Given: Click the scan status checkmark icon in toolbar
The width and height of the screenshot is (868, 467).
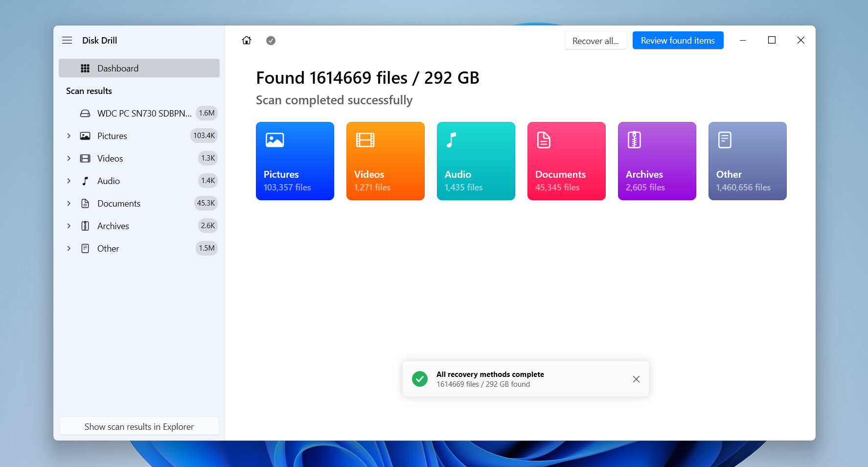Looking at the screenshot, I should 271,41.
